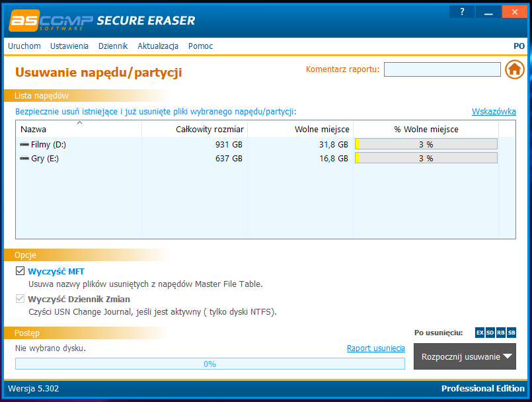Open the Pomoc menu
Viewport: 532px width, 402px height.
200,46
